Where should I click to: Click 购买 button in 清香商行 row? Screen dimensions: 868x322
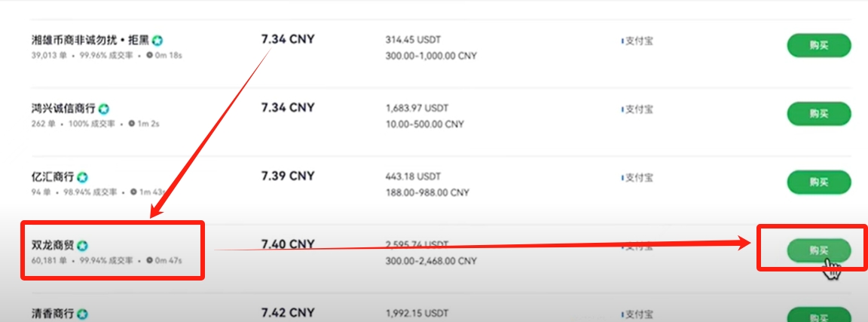click(x=819, y=314)
